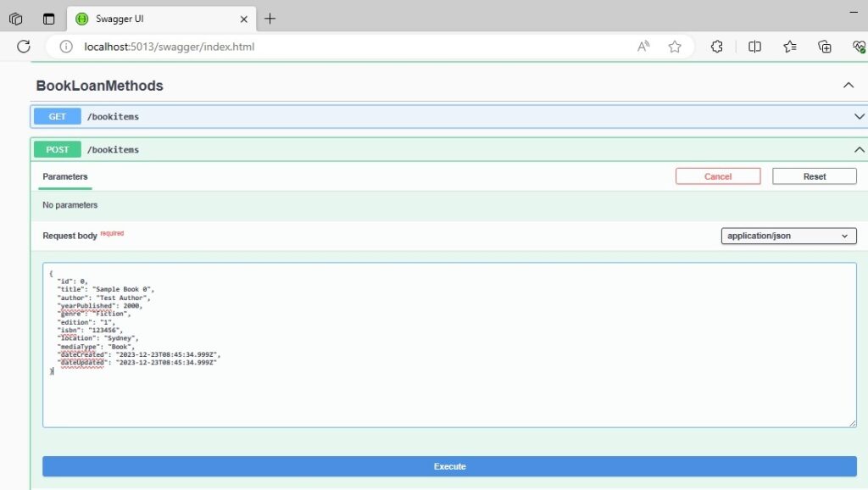868x490 pixels.
Task: Open the browser workspaces icon
Action: (15, 19)
